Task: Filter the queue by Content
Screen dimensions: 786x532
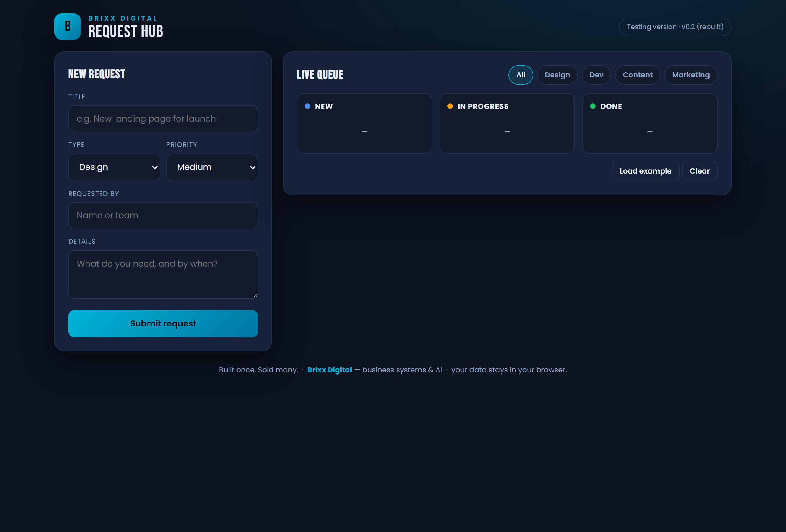Action: coord(638,75)
